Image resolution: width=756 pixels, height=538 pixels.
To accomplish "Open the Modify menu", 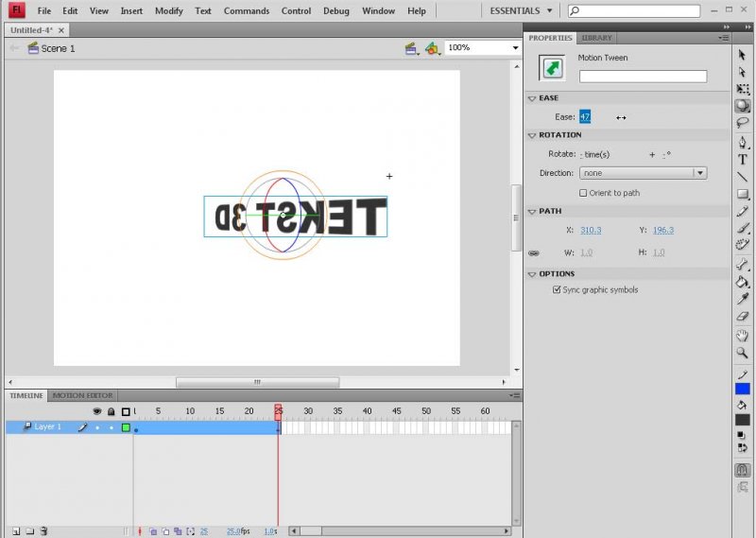I will (x=168, y=10).
